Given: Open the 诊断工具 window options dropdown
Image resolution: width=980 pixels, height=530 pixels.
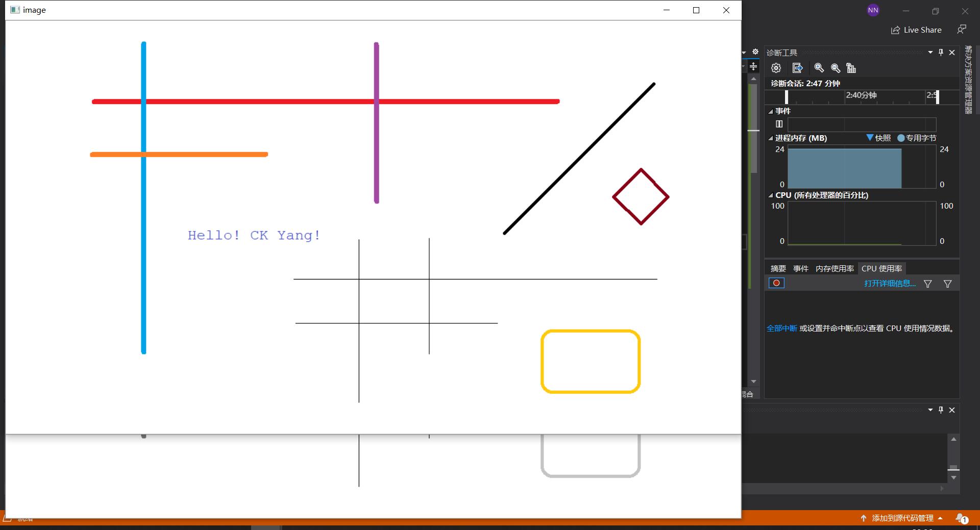Looking at the screenshot, I should 930,53.
